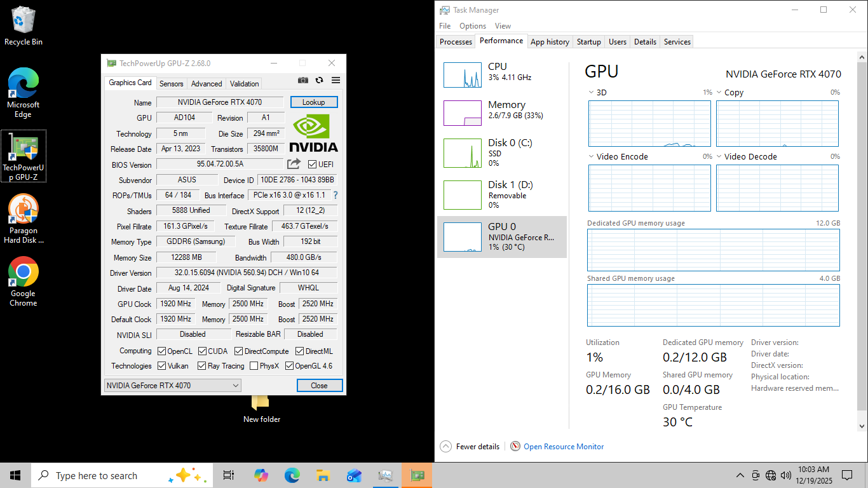Image resolution: width=868 pixels, height=488 pixels.
Task: Open Resource Monitor icon in Task Manager
Action: [x=515, y=447]
